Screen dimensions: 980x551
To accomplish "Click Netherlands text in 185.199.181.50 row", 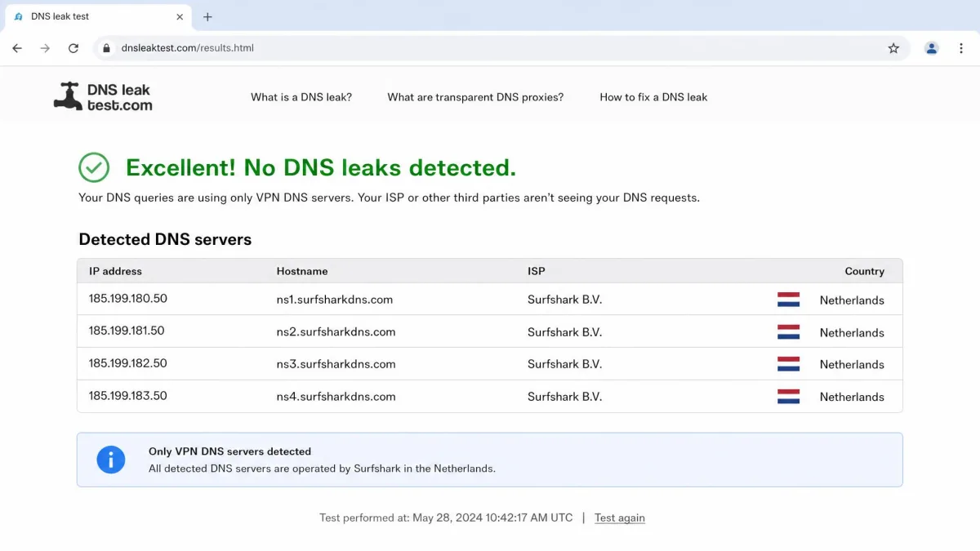I will 852,333.
